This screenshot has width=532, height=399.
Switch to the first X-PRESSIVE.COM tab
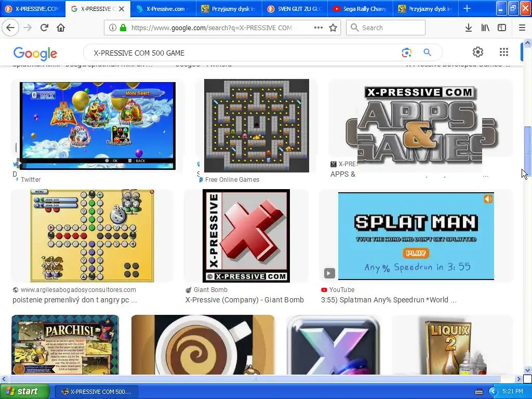(33, 9)
